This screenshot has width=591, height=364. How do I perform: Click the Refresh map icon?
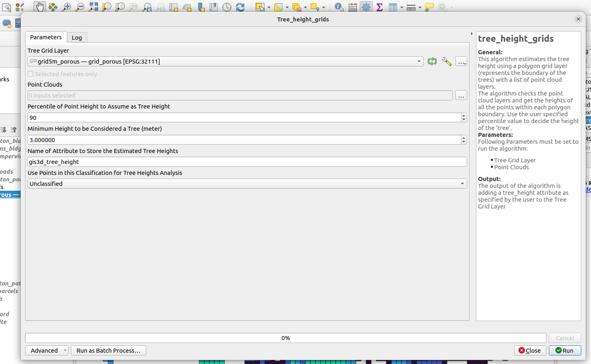coord(240,7)
